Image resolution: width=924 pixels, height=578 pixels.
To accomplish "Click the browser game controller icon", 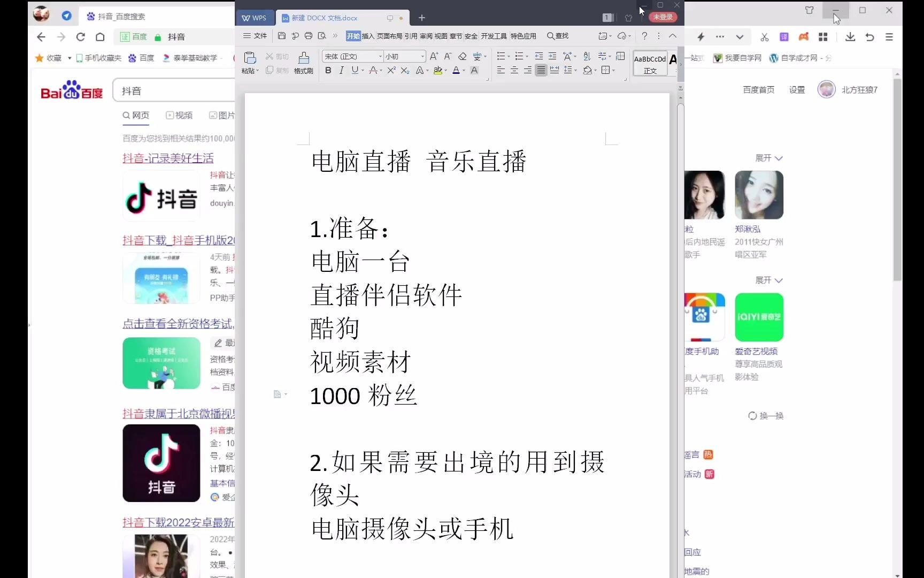I will click(804, 37).
